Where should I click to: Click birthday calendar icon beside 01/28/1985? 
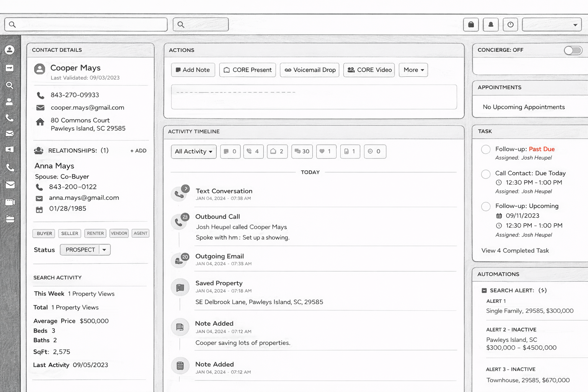coord(39,209)
